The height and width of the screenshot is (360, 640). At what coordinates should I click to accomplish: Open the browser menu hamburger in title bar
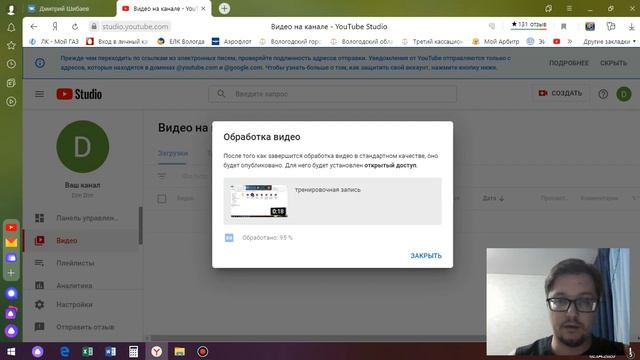click(x=569, y=8)
